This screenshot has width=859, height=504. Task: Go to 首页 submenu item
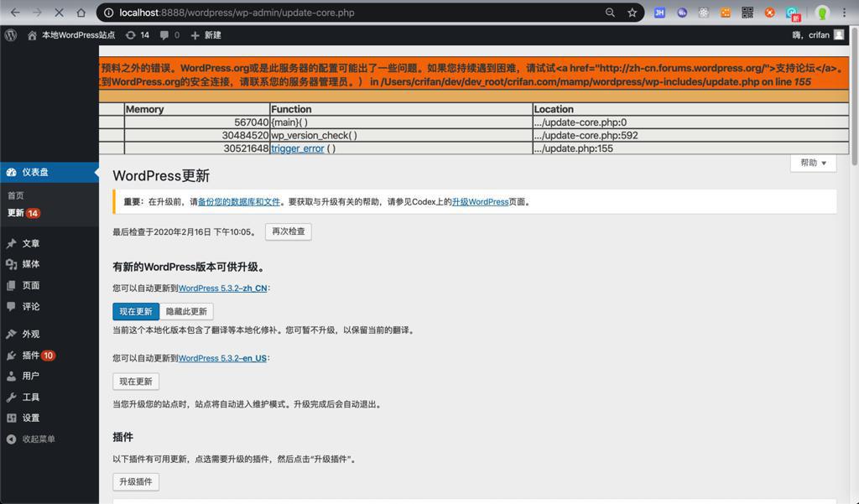[15, 195]
